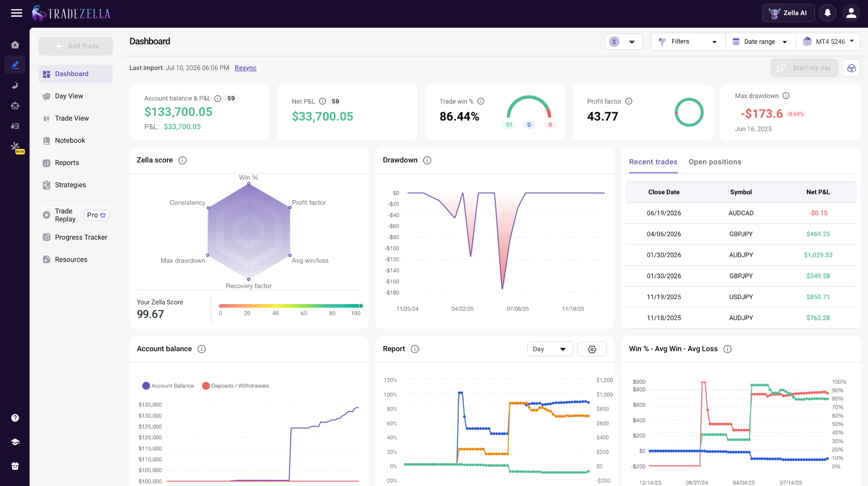
Task: Click the Zella Score slider handle
Action: click(361, 306)
